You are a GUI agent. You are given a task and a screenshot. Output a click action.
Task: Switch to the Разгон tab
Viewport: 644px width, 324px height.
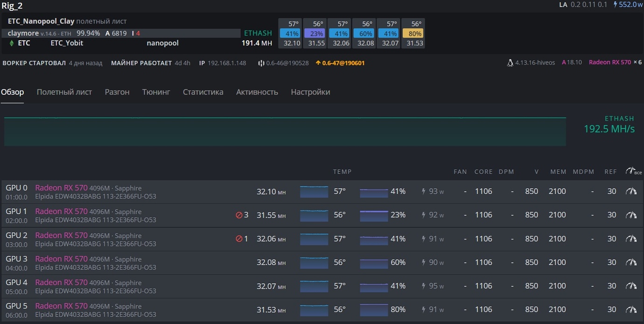(117, 92)
